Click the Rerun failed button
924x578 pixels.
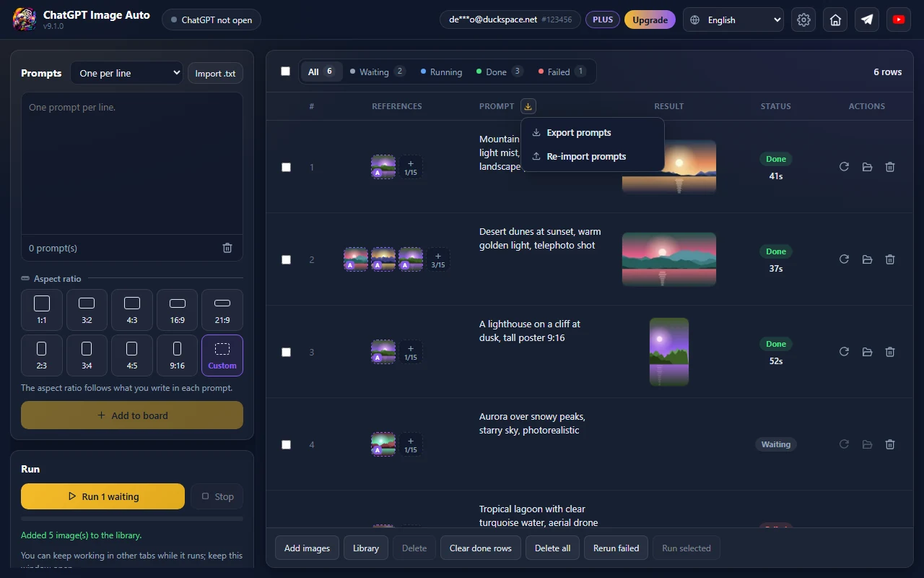[x=616, y=548]
